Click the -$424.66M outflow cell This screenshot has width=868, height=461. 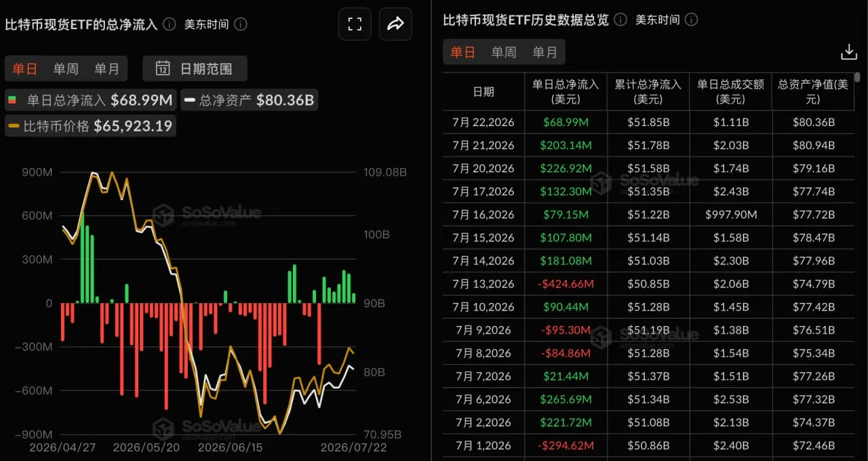(x=566, y=283)
